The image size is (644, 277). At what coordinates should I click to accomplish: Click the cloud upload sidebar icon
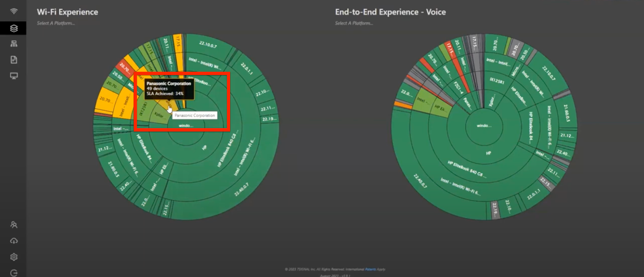pyautogui.click(x=14, y=241)
